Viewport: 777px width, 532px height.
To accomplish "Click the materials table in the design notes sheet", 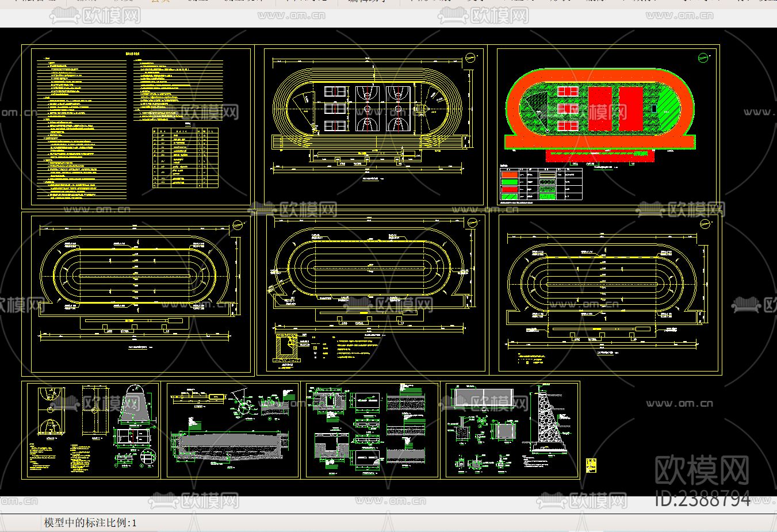I will pos(185,158).
